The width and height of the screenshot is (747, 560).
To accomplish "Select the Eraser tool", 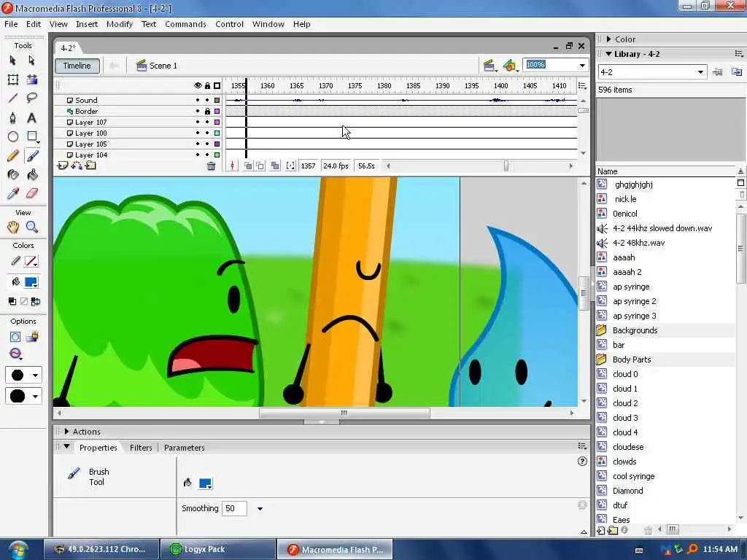I will point(32,194).
